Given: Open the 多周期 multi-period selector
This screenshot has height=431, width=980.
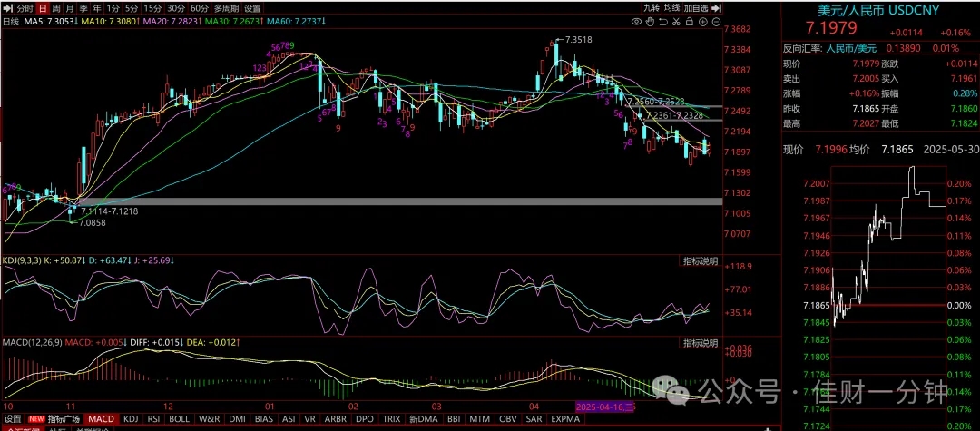Looking at the screenshot, I should [226, 8].
